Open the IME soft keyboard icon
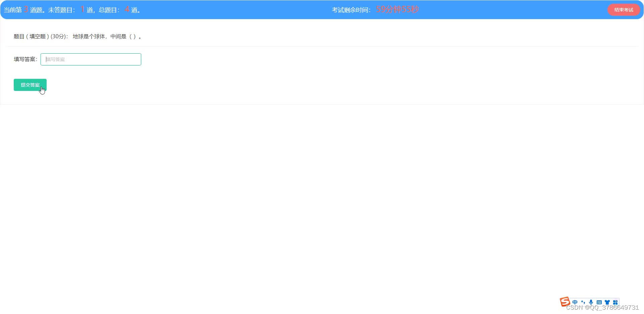Screen dimensions: 644x314 tap(599, 302)
